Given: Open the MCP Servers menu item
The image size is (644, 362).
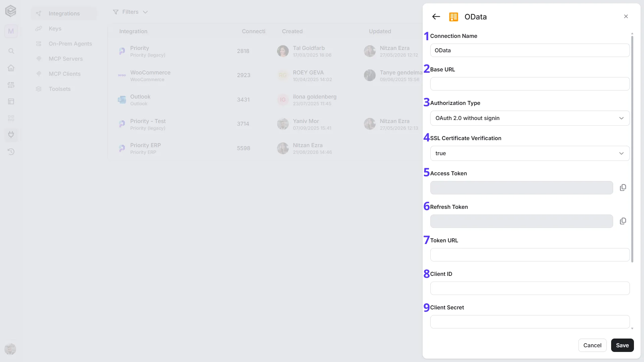Looking at the screenshot, I should [x=65, y=59].
